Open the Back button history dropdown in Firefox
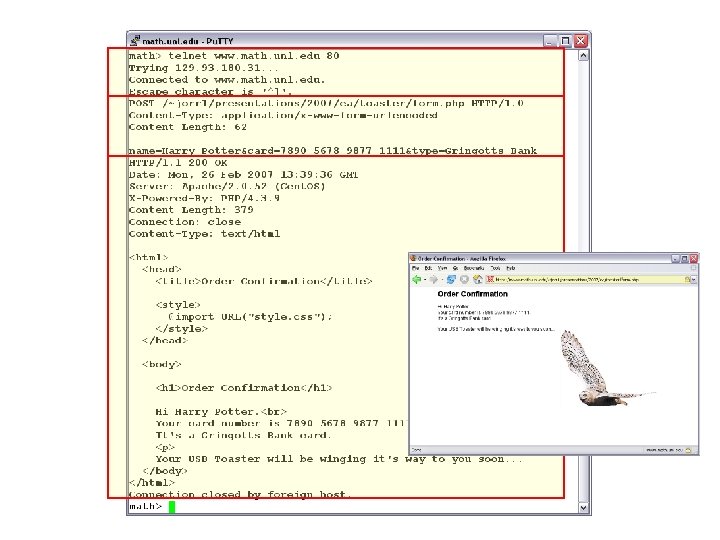 coord(425,280)
